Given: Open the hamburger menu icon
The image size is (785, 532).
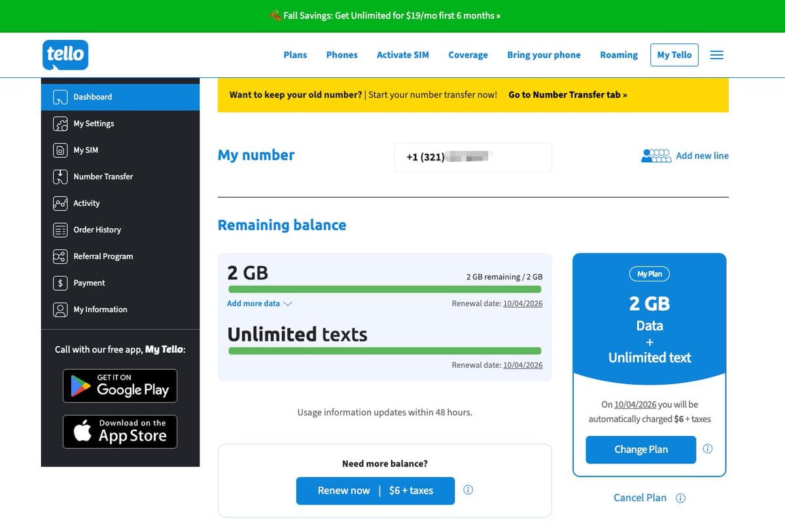Looking at the screenshot, I should pos(717,55).
